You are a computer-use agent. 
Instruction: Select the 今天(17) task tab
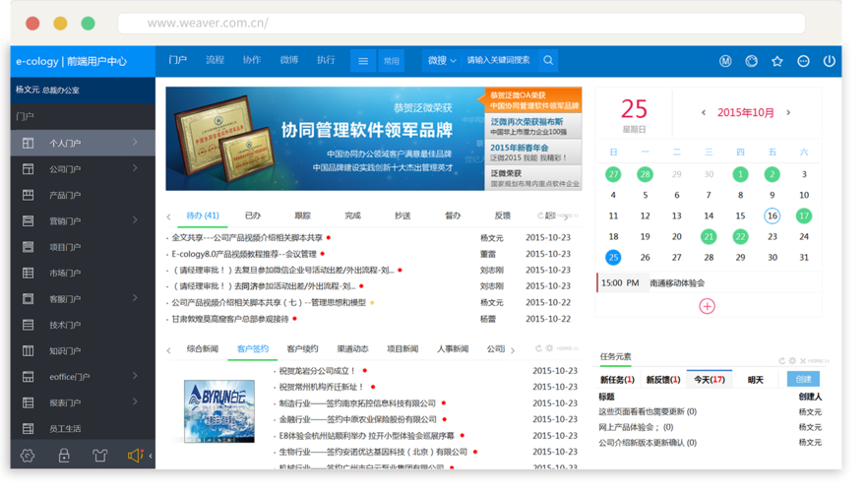(x=710, y=380)
